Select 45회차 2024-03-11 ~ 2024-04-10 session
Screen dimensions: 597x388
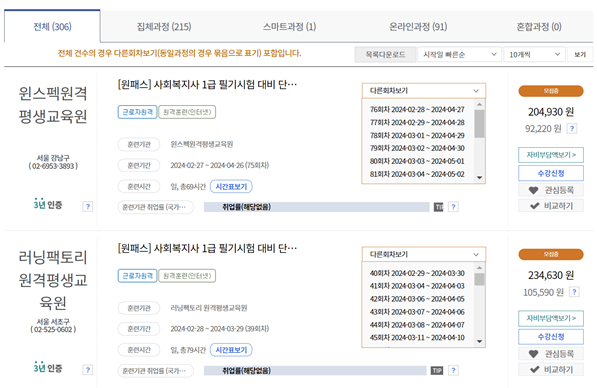click(417, 337)
